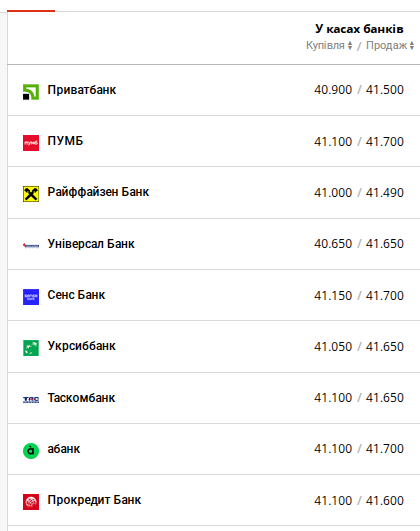
Task: Sort by Купівля using the arrows
Action: (350, 45)
